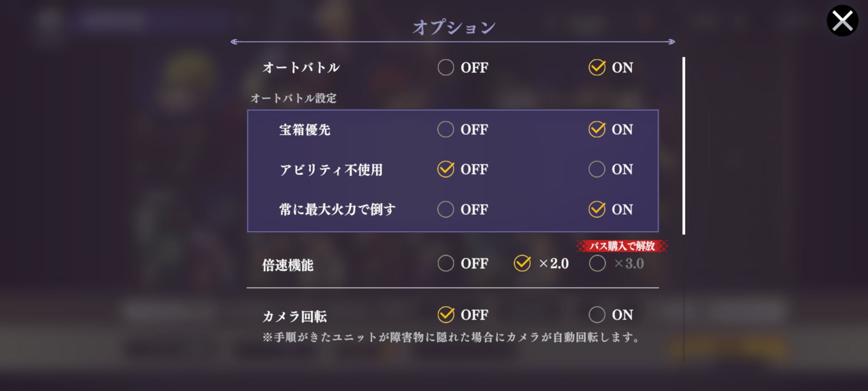The image size is (868, 391).
Task: Set 宝箱優先 to OFF
Action: click(463, 129)
